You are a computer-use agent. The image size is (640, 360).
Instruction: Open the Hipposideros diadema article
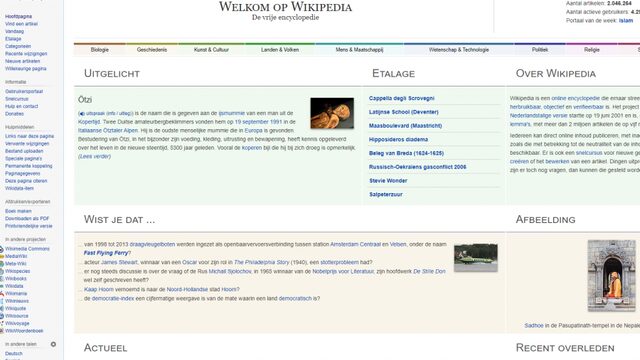click(398, 140)
